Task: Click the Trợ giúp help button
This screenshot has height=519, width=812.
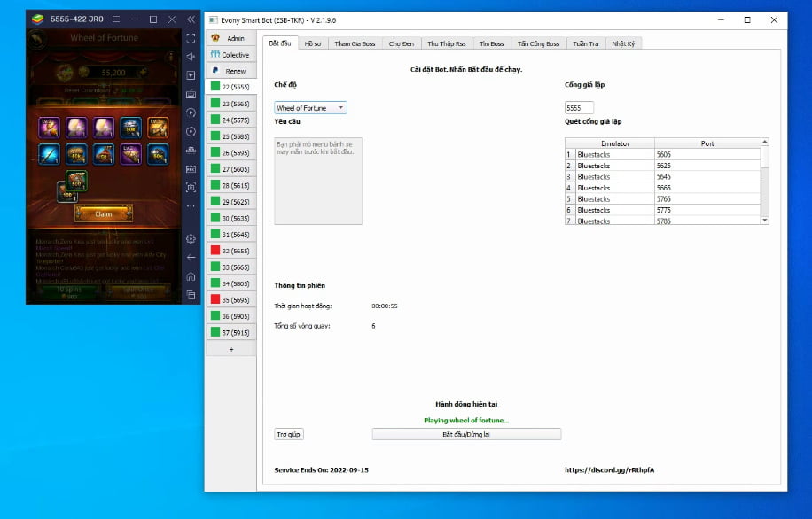Action: click(289, 434)
